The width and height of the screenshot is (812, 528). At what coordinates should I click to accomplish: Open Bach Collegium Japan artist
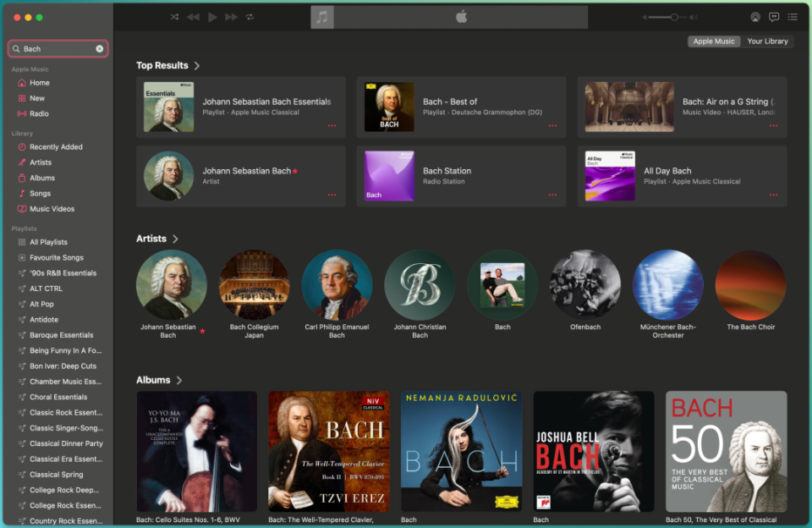click(x=254, y=285)
